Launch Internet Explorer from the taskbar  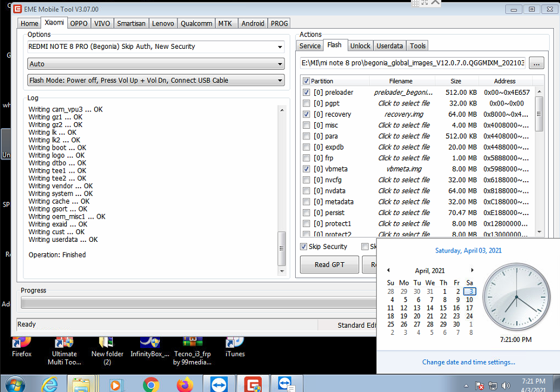click(49, 384)
